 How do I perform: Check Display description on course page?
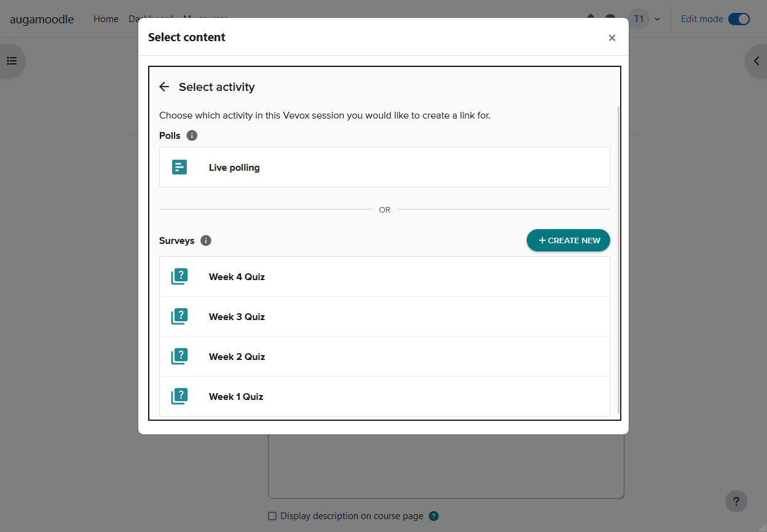[272, 516]
